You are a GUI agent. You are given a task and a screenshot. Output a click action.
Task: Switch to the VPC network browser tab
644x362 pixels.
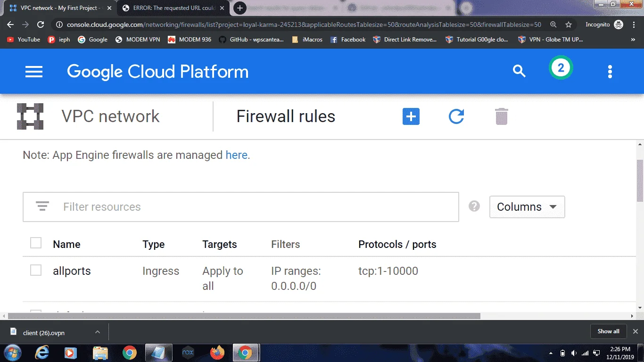click(x=59, y=8)
